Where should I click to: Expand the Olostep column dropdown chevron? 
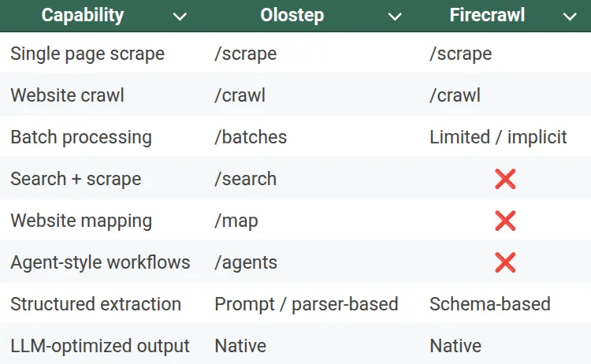[x=395, y=17]
